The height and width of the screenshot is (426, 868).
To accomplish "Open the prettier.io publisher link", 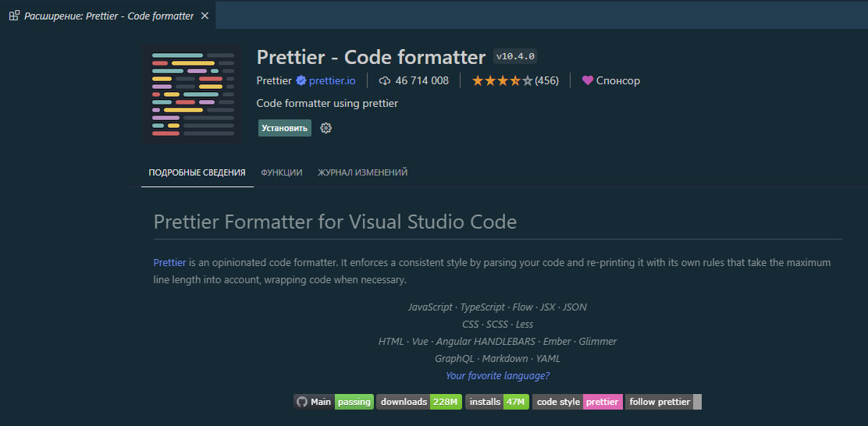I will (x=333, y=81).
